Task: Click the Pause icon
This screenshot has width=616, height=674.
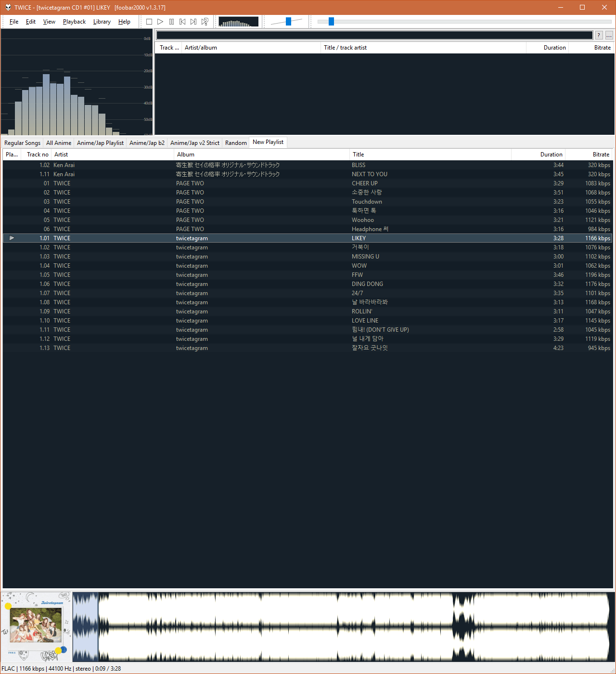Action: click(x=171, y=21)
